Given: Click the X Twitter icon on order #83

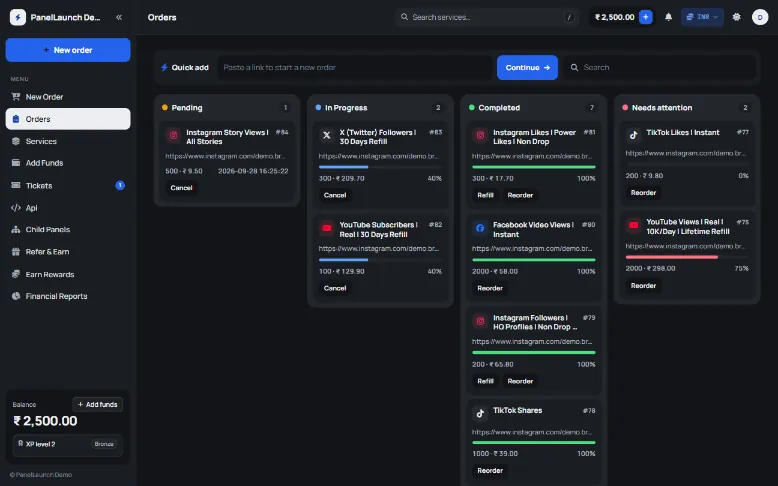Looking at the screenshot, I should point(326,135).
